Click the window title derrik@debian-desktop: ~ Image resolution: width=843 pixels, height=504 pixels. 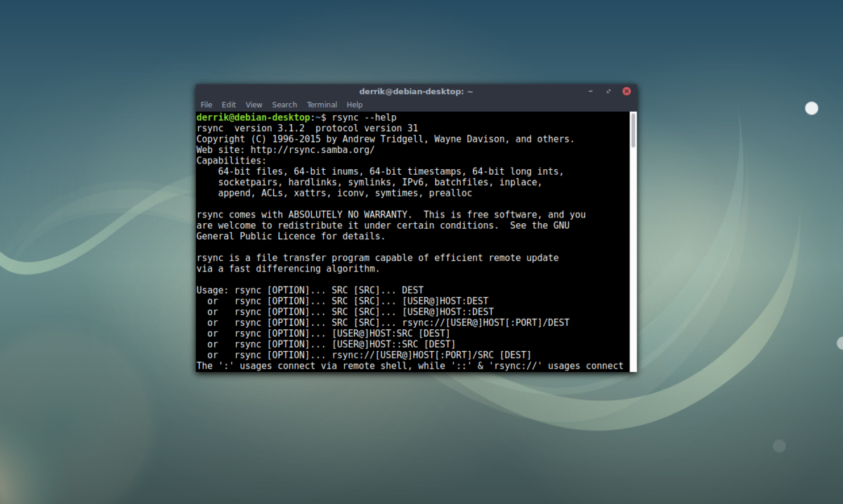coord(416,91)
